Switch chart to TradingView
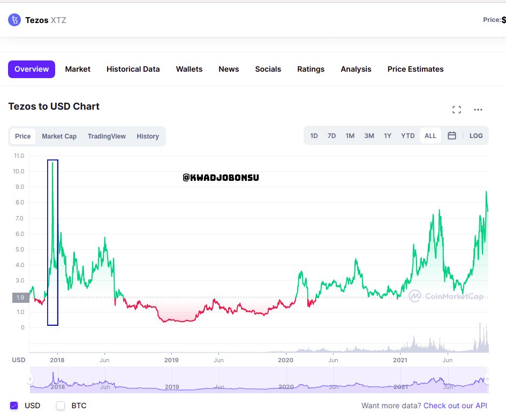Screen dimensions: 506x420 [107, 136]
